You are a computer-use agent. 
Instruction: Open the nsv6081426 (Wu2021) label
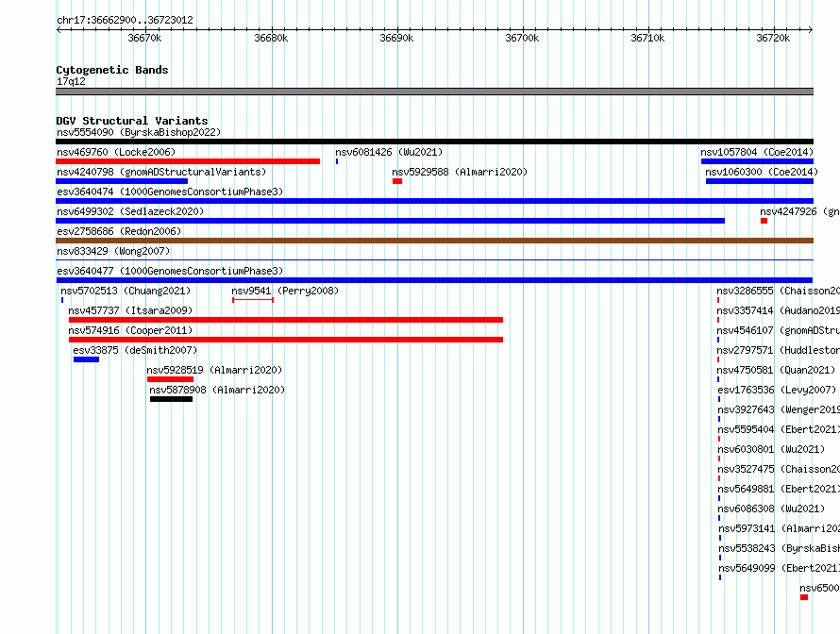coord(389,152)
